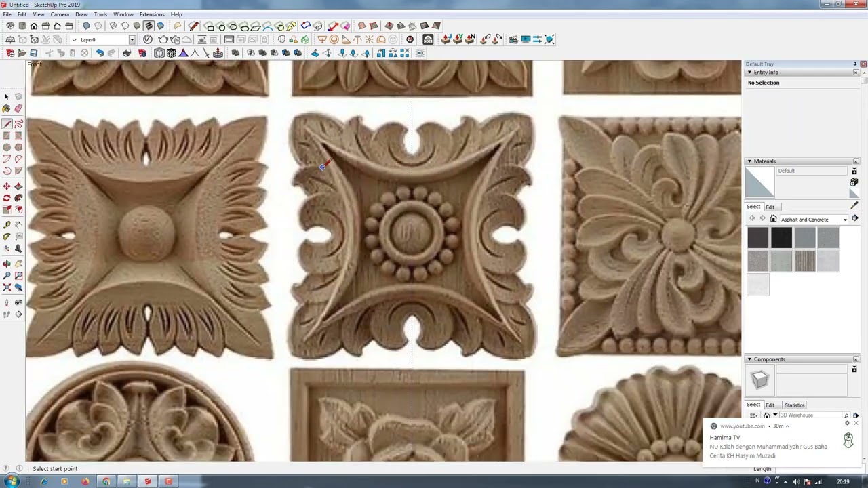868x488 pixels.
Task: Select the Scale tool
Action: click(7, 209)
